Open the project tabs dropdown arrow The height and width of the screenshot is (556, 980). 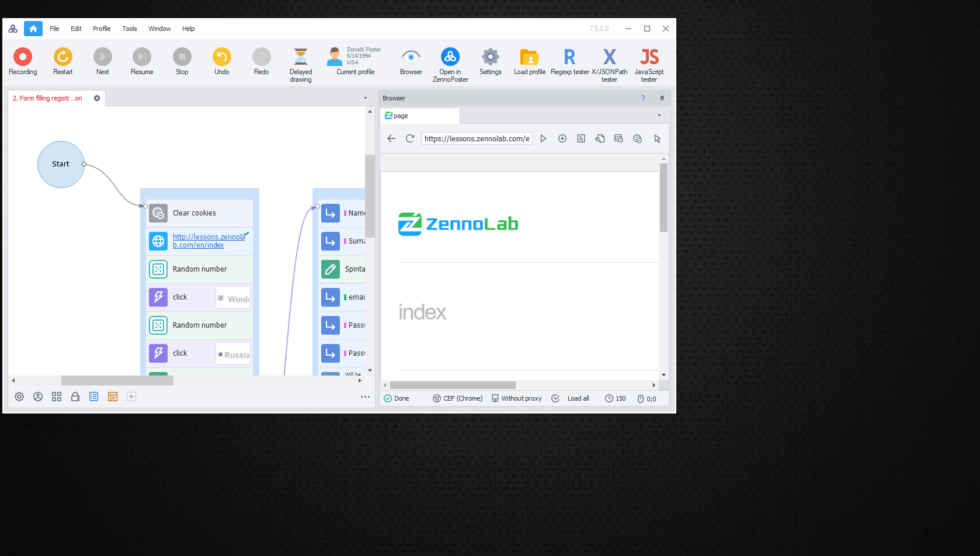tap(365, 98)
